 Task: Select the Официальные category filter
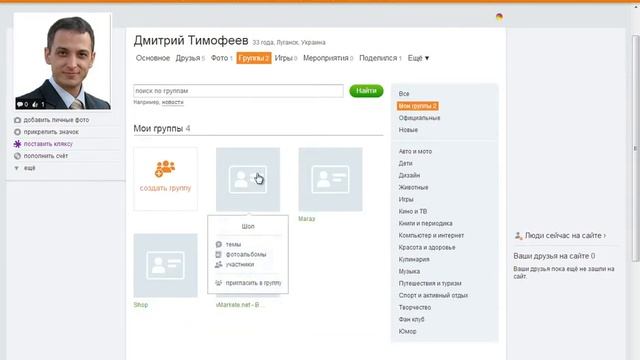tap(419, 118)
